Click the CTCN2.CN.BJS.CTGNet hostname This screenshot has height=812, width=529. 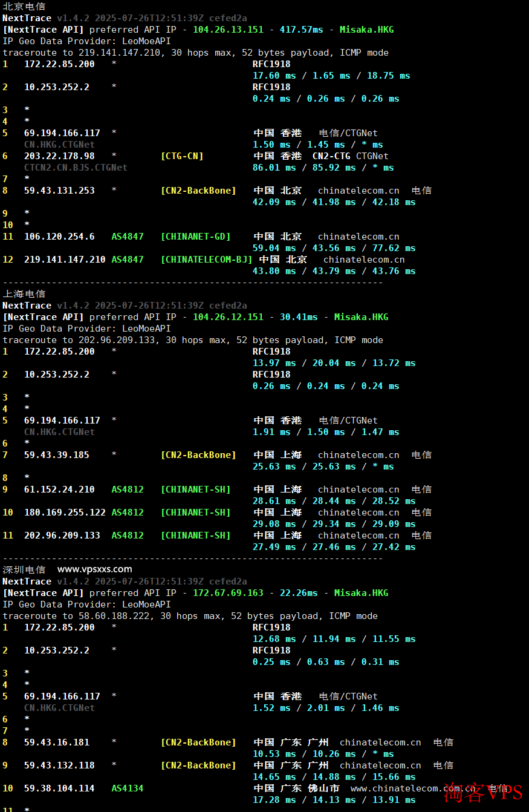click(x=76, y=168)
